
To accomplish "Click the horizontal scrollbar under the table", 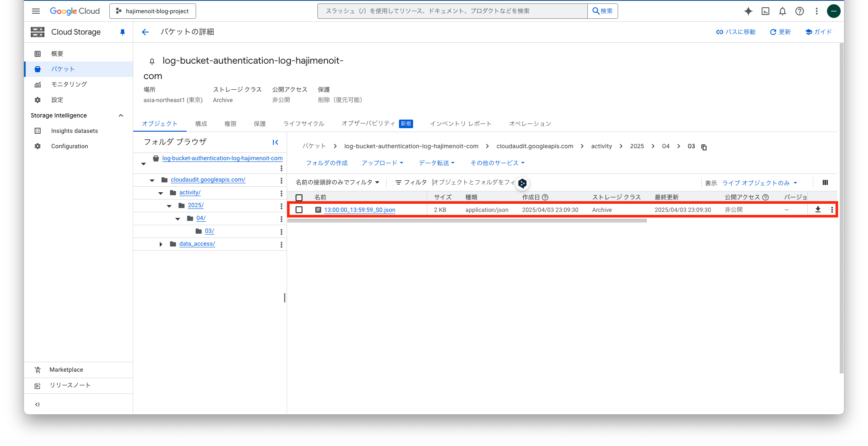I will [x=467, y=221].
